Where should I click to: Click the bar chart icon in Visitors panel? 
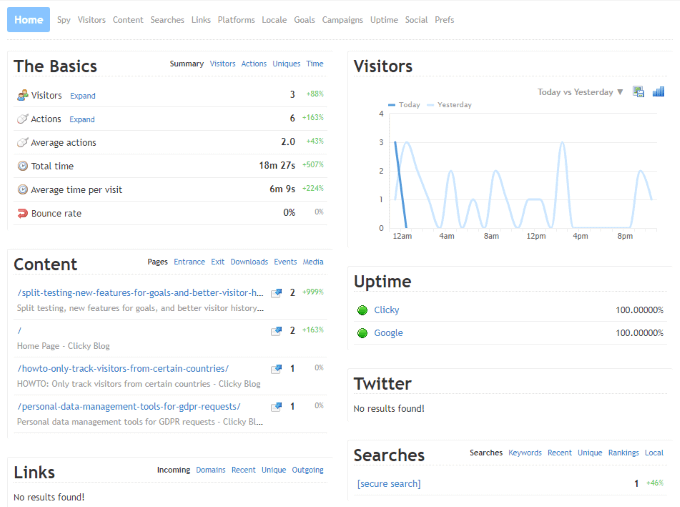point(658,92)
